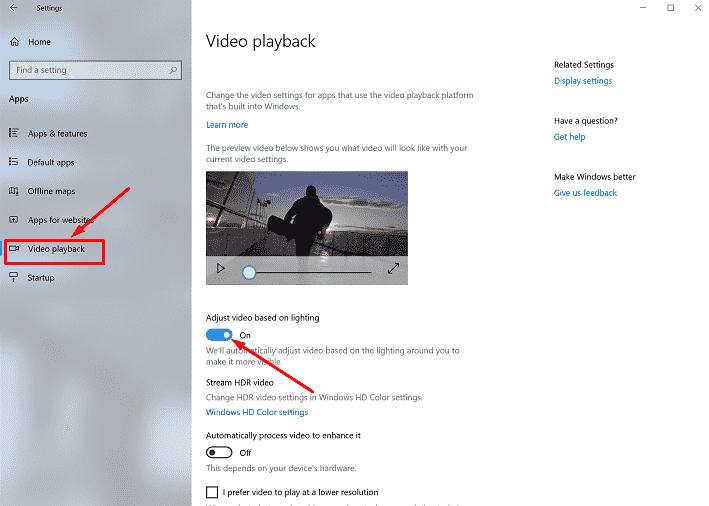The image size is (709, 506).
Task: Open Windows HD Color settings link
Action: pos(257,412)
